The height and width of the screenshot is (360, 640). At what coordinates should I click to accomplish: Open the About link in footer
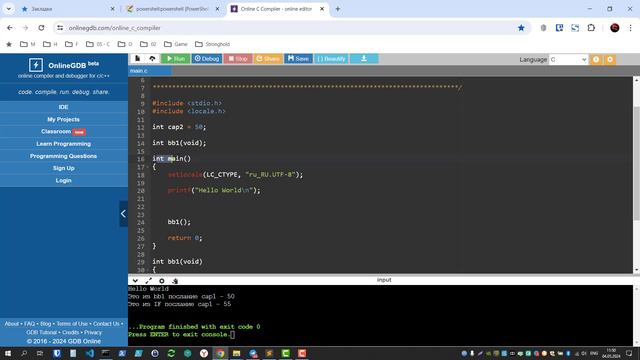tap(12, 324)
